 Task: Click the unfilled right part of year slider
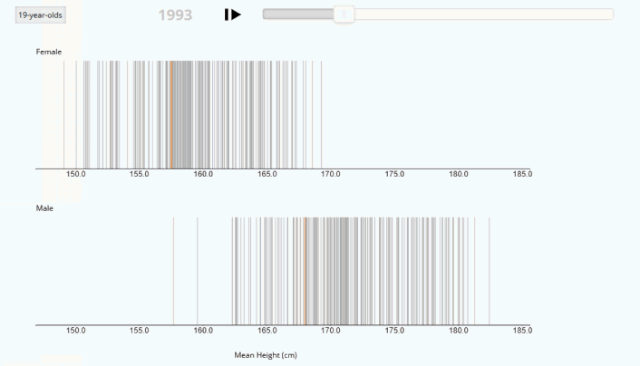(484, 14)
